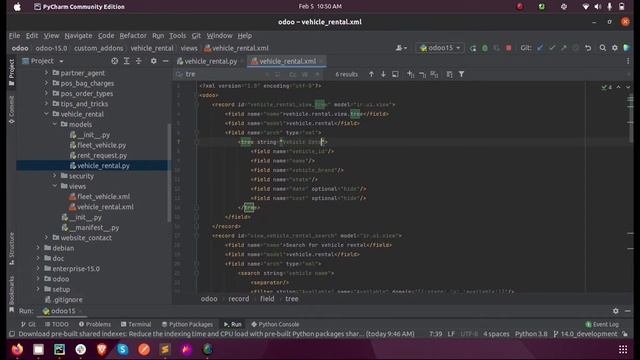This screenshot has width=640, height=360.
Task: Collapse the models folder
Action: click(55, 124)
